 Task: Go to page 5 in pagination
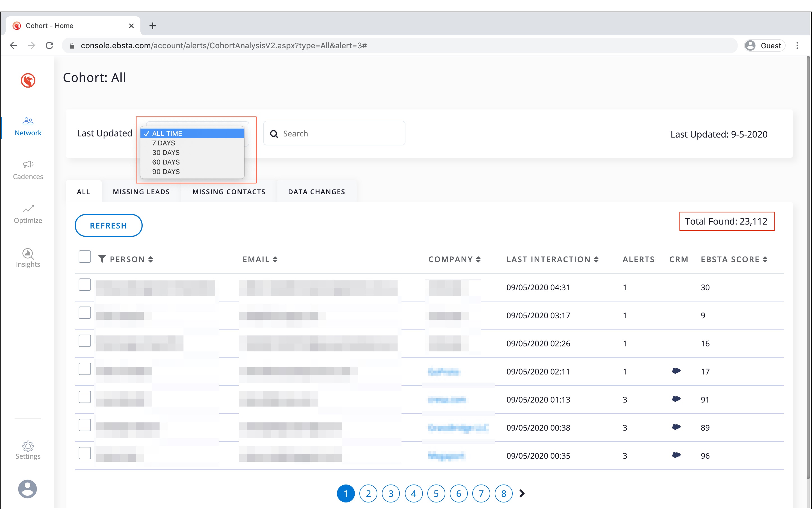click(436, 493)
